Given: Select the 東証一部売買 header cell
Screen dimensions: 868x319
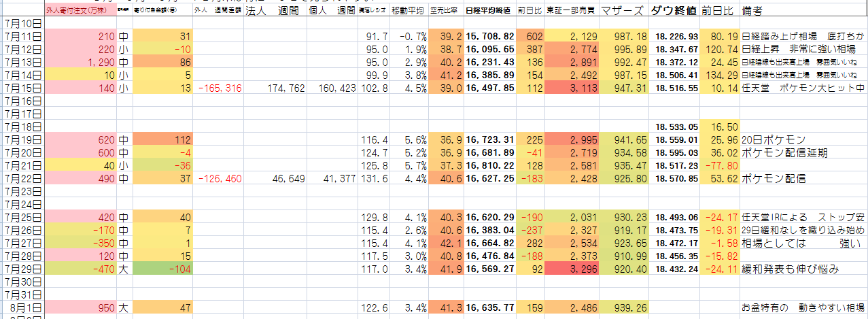Looking at the screenshot, I should coord(572,11).
